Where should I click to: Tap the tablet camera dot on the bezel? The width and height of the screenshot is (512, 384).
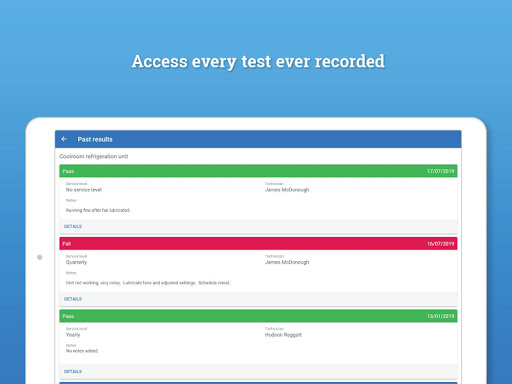pyautogui.click(x=40, y=257)
